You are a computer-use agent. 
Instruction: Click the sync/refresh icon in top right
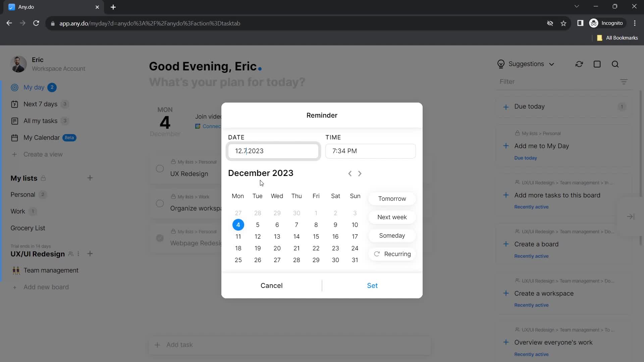click(579, 64)
